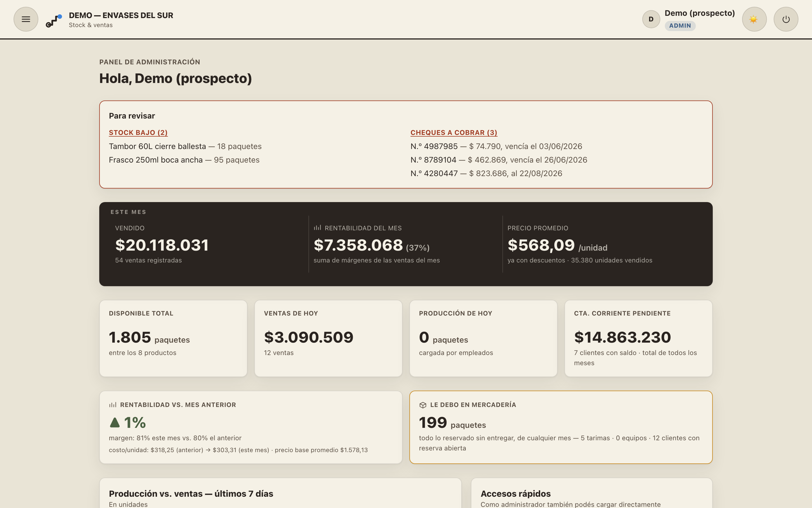Open the Producción de Hoy card

483,338
